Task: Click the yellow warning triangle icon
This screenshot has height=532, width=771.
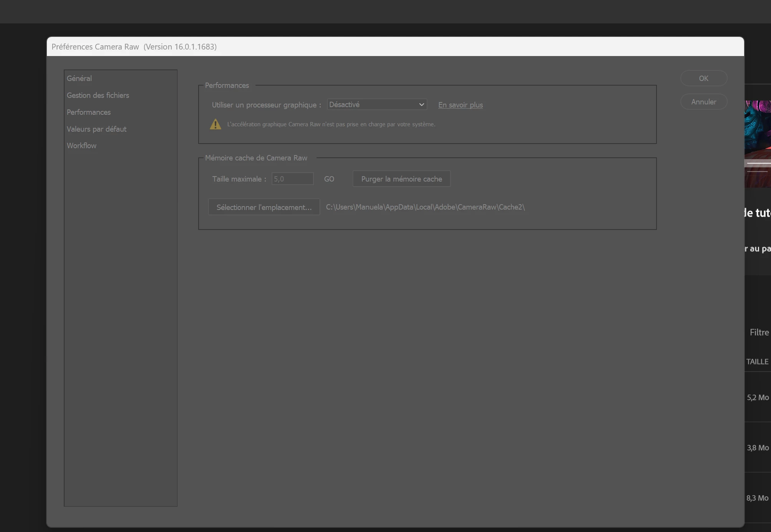Action: coord(216,124)
